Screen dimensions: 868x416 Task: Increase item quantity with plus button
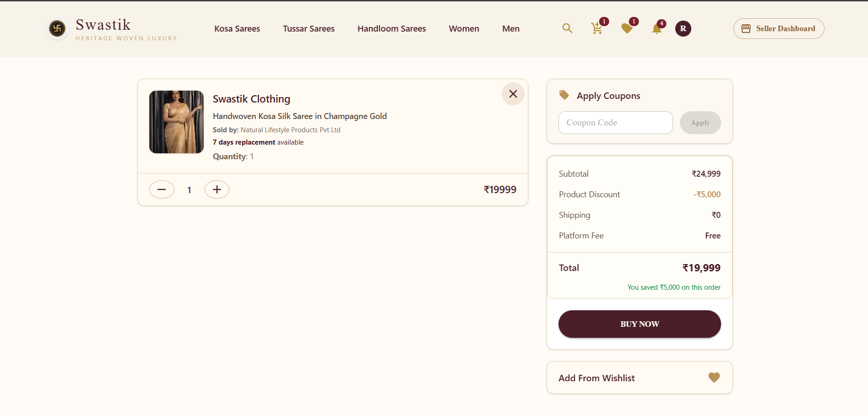[x=217, y=189]
